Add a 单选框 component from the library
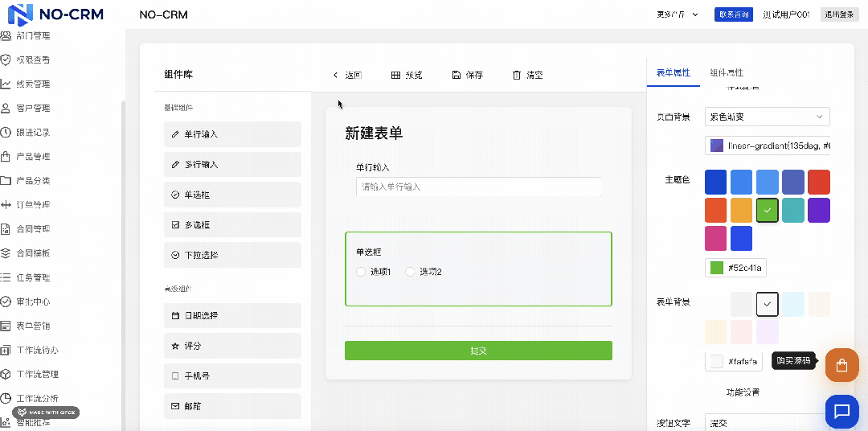868x431 pixels. coord(232,195)
